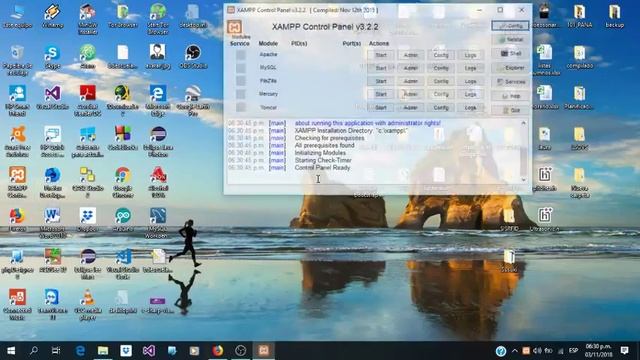Toggle the Apache service checkbox
The height and width of the screenshot is (360, 640).
[x=241, y=55]
